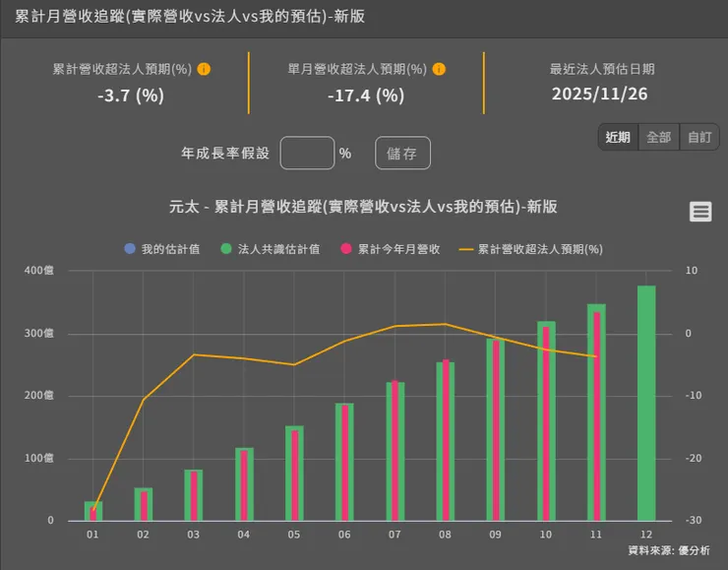Click the pink bar for month 05
The image size is (728, 570).
(x=294, y=475)
